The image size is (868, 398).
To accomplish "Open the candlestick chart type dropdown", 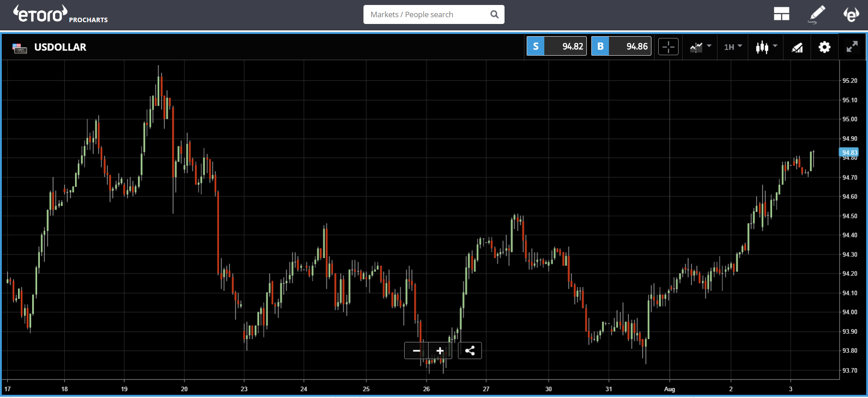I will tap(766, 47).
